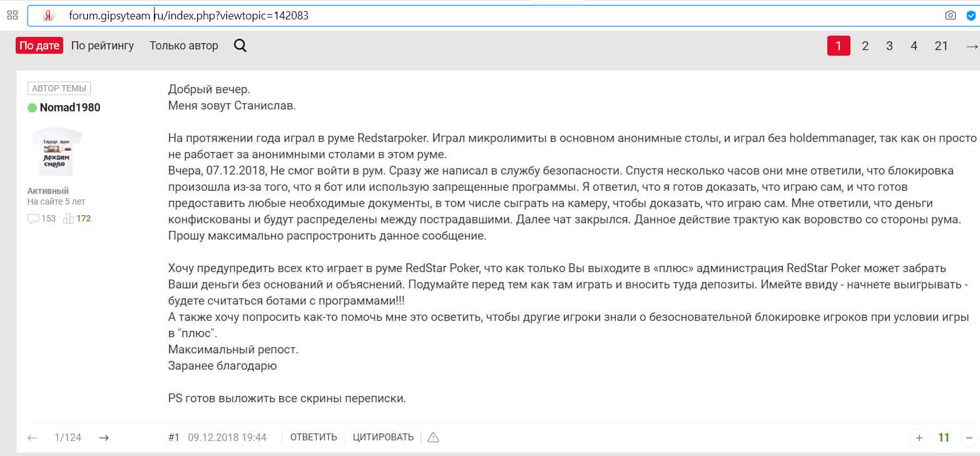Viewport: 980px width, 456px height.
Task: Report post with the warning triangle icon
Action: coord(432,437)
